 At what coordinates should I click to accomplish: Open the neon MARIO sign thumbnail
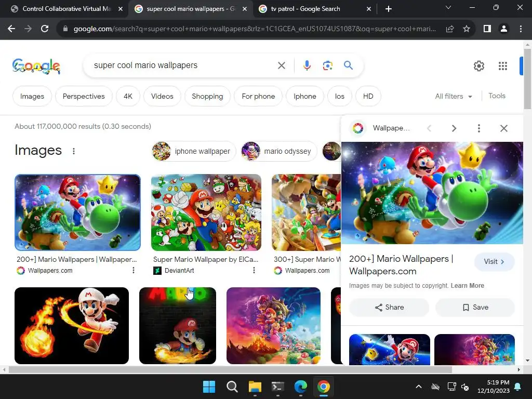[178, 326]
